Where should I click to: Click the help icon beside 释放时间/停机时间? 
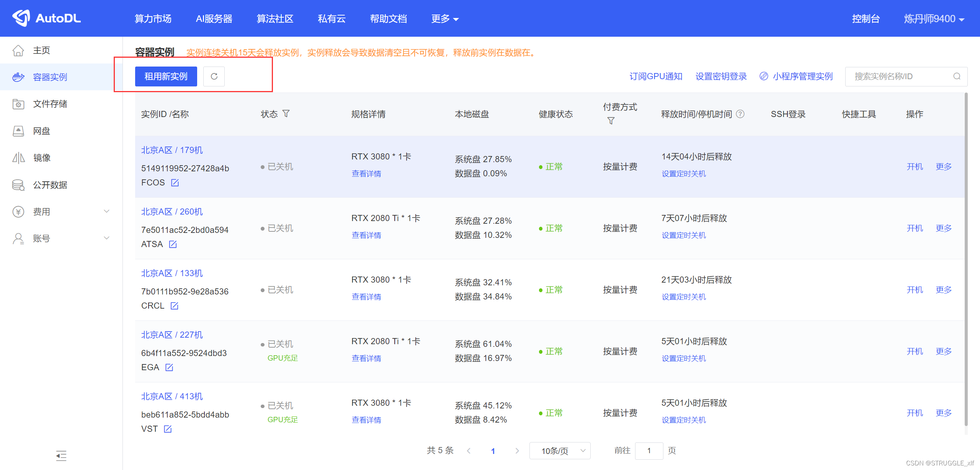point(740,114)
